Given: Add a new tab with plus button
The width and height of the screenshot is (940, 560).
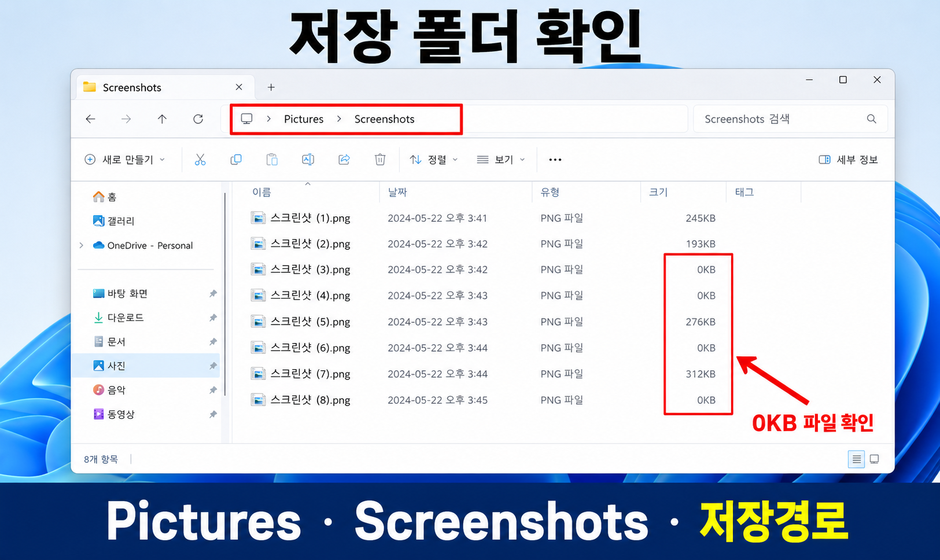Looking at the screenshot, I should [x=271, y=87].
